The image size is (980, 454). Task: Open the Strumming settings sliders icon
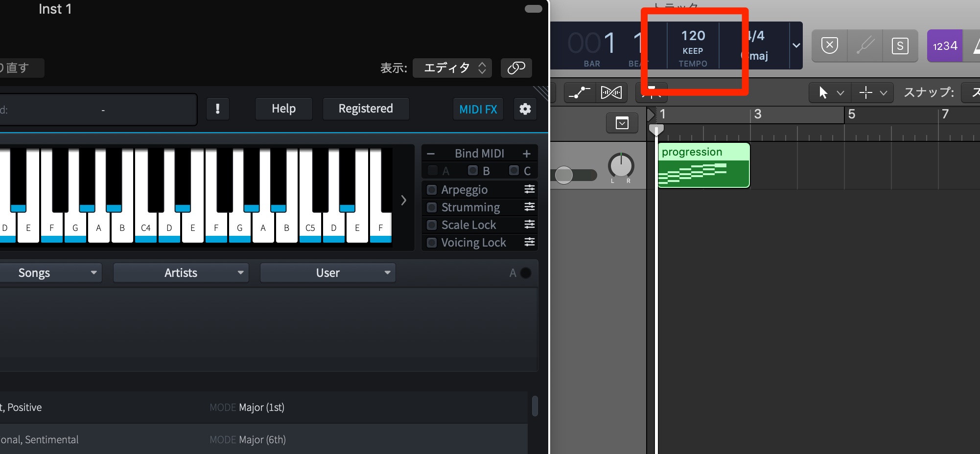coord(529,206)
